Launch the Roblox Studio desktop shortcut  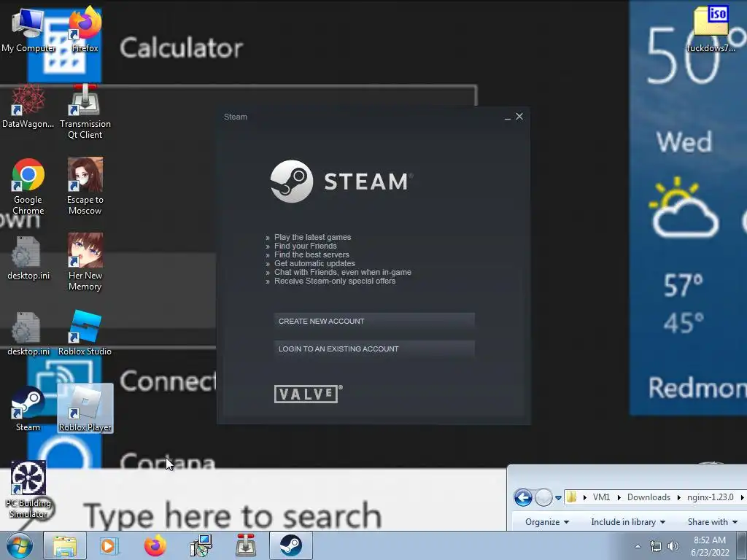pos(85,333)
